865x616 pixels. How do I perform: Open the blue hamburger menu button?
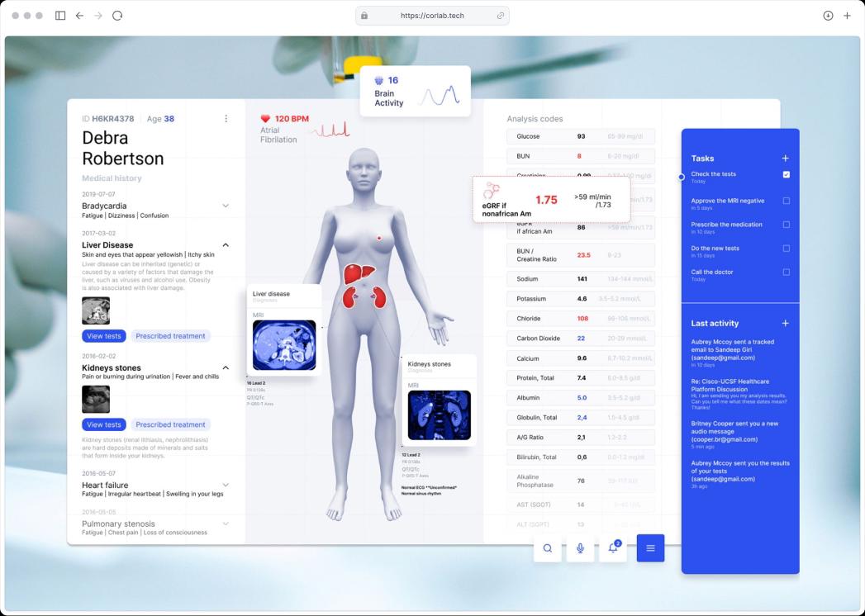(650, 548)
